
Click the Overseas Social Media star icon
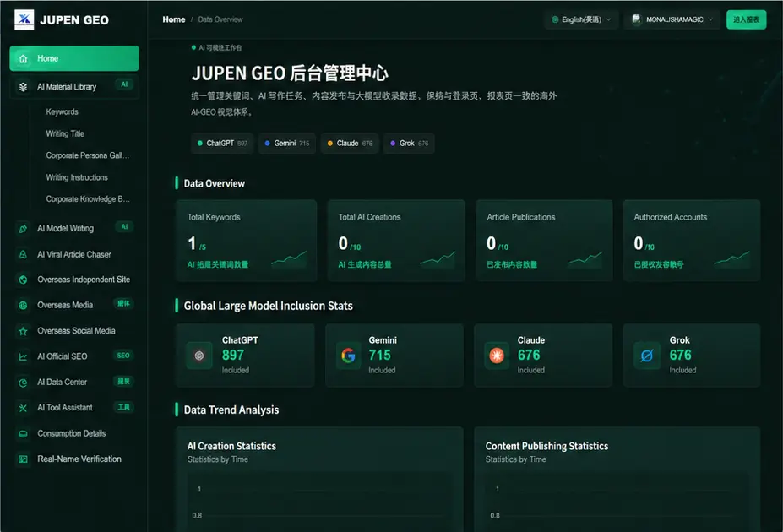point(23,331)
